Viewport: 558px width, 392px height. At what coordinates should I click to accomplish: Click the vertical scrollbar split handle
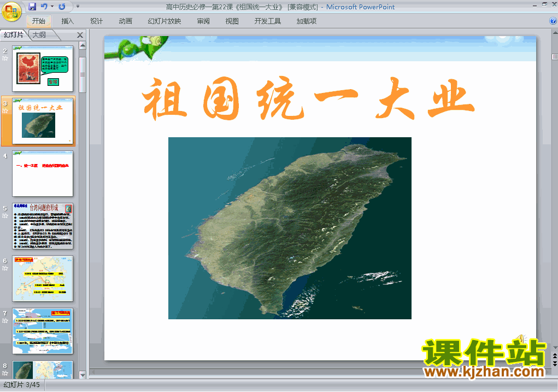[x=555, y=57]
